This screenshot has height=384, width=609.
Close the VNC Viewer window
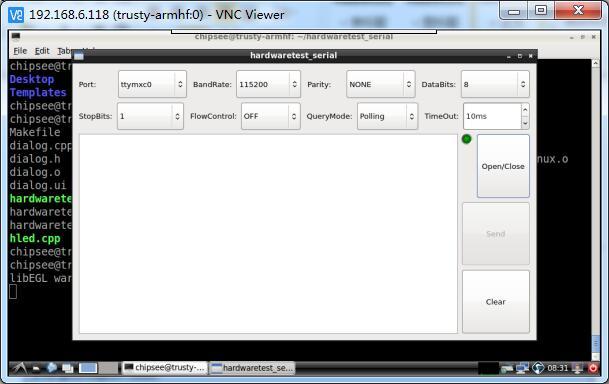[x=579, y=11]
